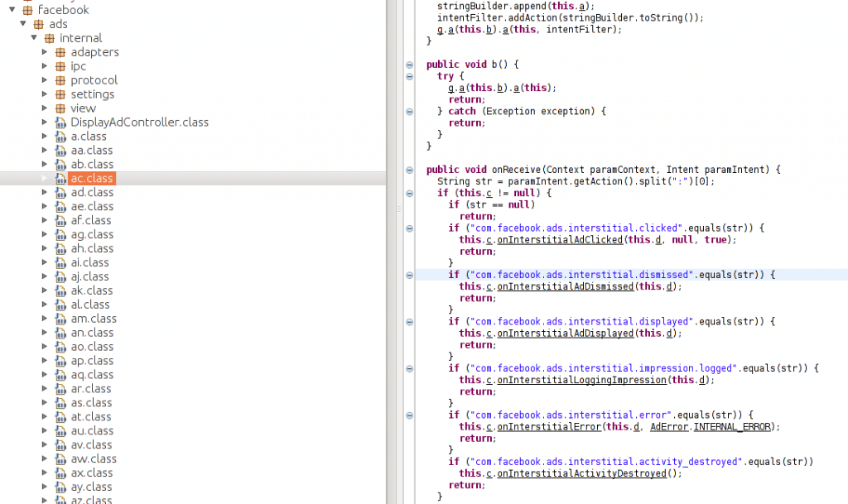Fold the catch Exception block

pos(409,112)
